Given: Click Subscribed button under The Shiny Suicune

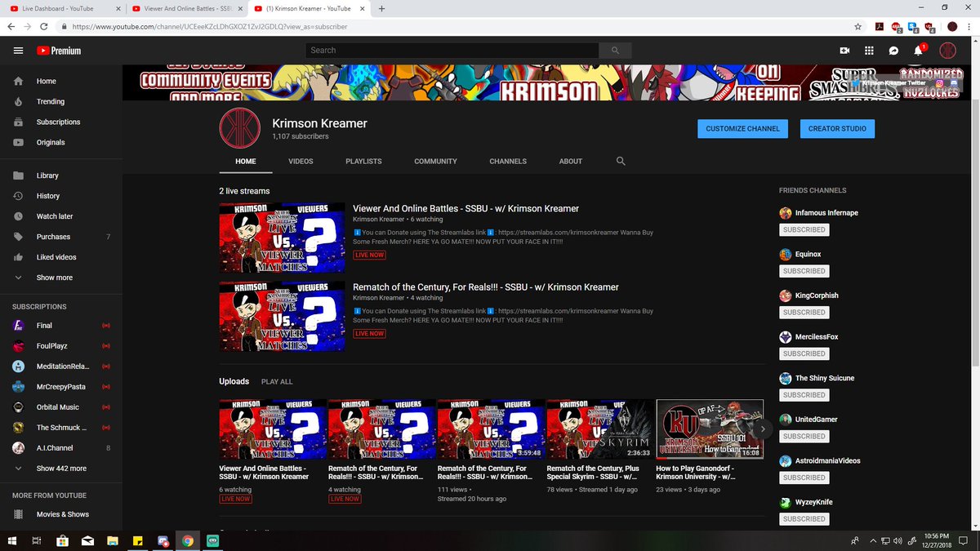Looking at the screenshot, I should click(x=804, y=395).
